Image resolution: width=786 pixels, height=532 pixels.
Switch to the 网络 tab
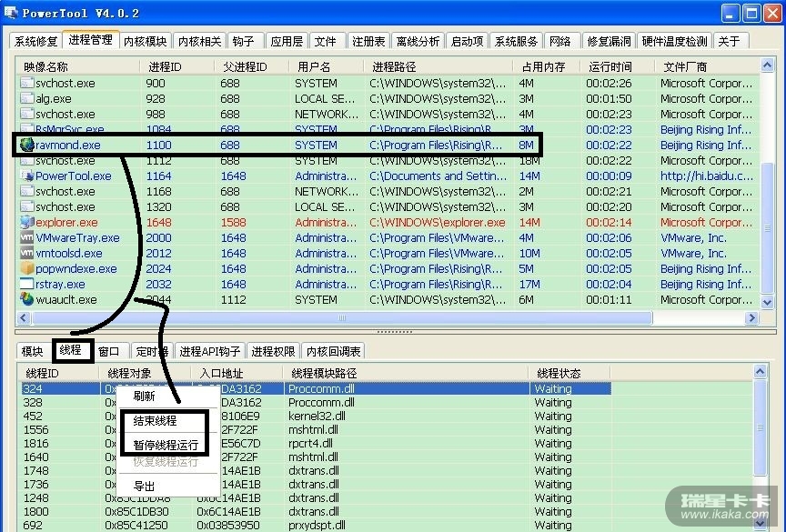point(562,41)
